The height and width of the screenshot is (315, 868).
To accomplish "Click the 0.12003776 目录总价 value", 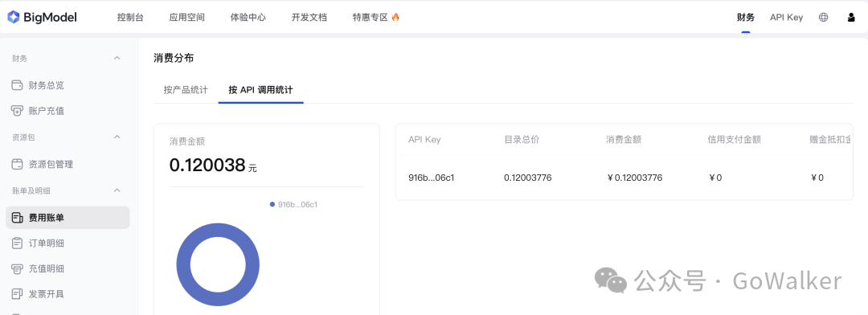I will pyautogui.click(x=527, y=178).
